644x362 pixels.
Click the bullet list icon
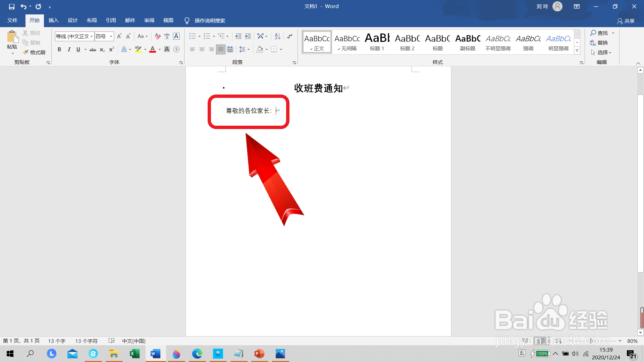[x=192, y=36]
